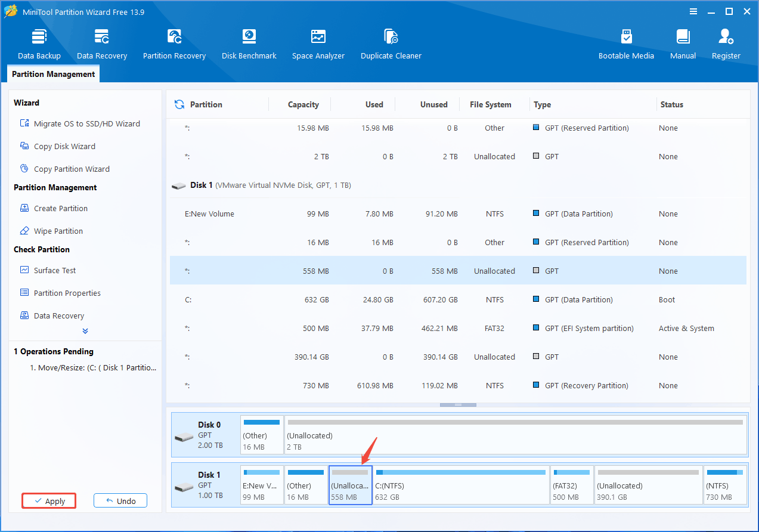Viewport: 759px width, 532px height.
Task: Select the Disk 1 VMware NVMe header row
Action: (x=458, y=185)
